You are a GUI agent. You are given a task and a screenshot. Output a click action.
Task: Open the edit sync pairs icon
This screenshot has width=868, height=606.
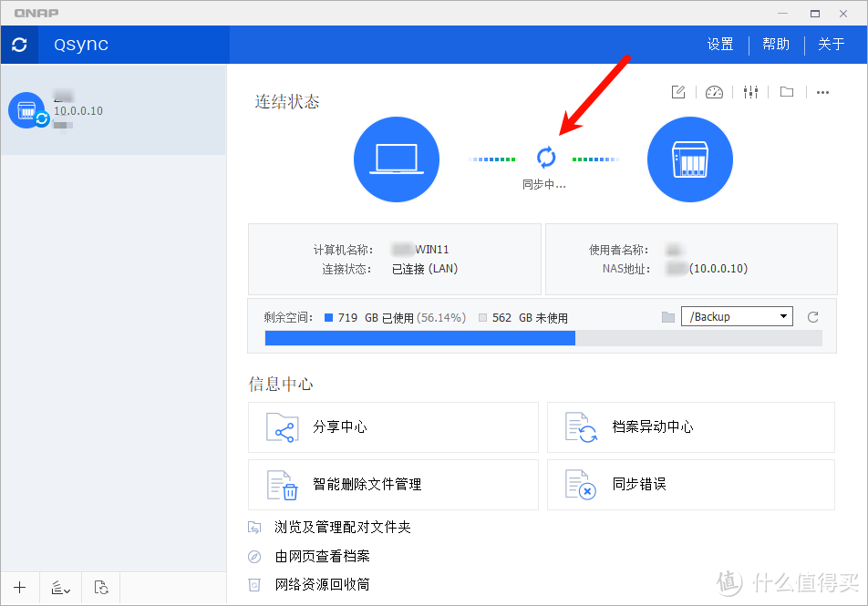click(677, 92)
